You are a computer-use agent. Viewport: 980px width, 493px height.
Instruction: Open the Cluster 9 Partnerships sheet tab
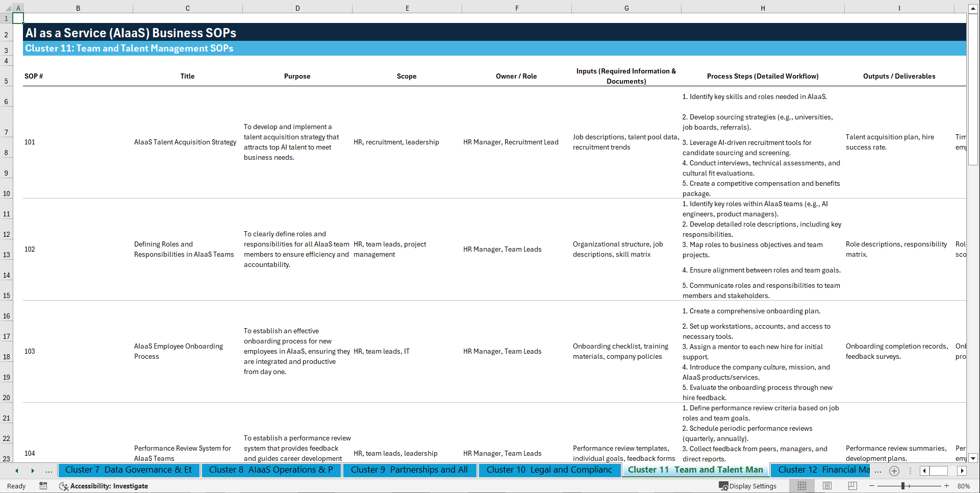click(410, 470)
